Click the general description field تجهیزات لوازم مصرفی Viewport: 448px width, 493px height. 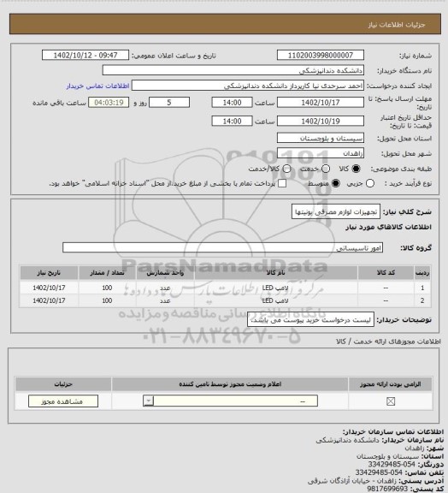click(336, 212)
